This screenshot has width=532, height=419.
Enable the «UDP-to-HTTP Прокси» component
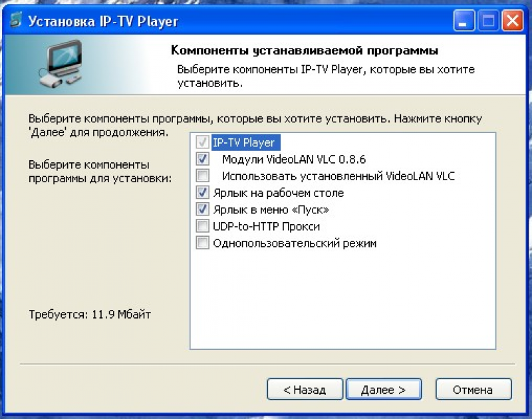pos(201,226)
